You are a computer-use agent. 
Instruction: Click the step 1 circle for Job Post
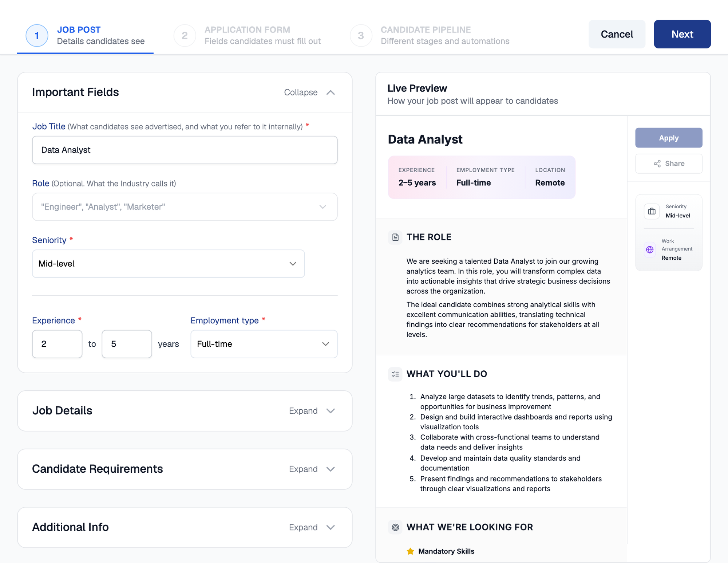pyautogui.click(x=37, y=35)
